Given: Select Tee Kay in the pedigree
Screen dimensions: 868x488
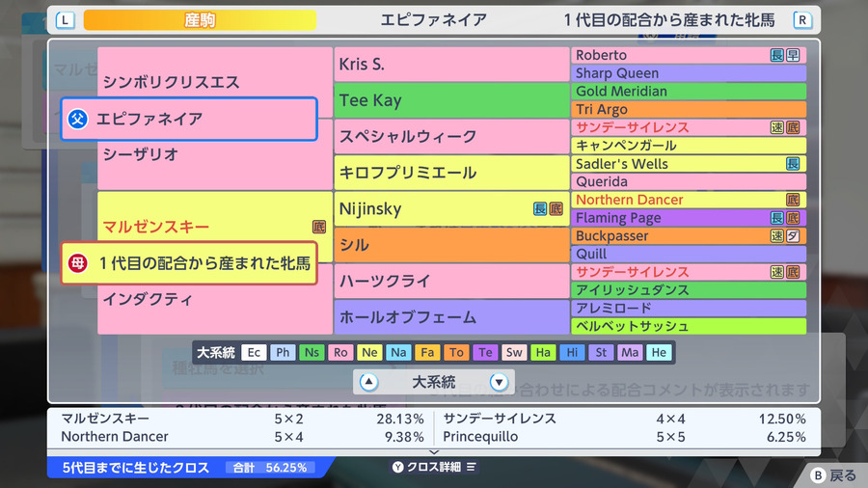Looking at the screenshot, I should 451,100.
